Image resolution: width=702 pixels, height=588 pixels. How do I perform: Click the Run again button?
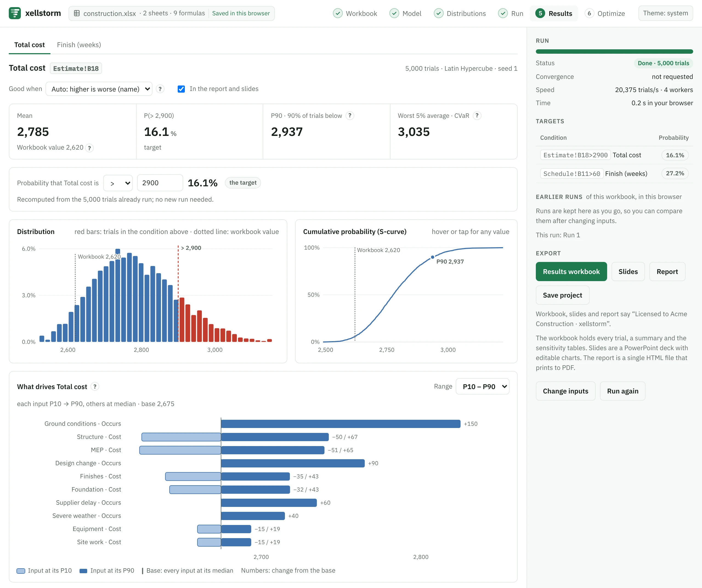(x=622, y=391)
